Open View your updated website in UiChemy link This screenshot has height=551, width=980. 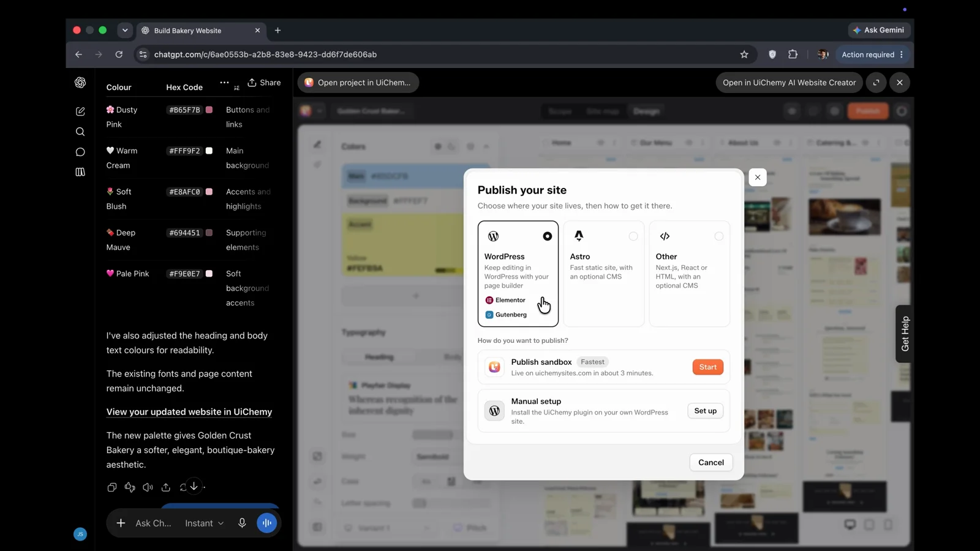[189, 412]
